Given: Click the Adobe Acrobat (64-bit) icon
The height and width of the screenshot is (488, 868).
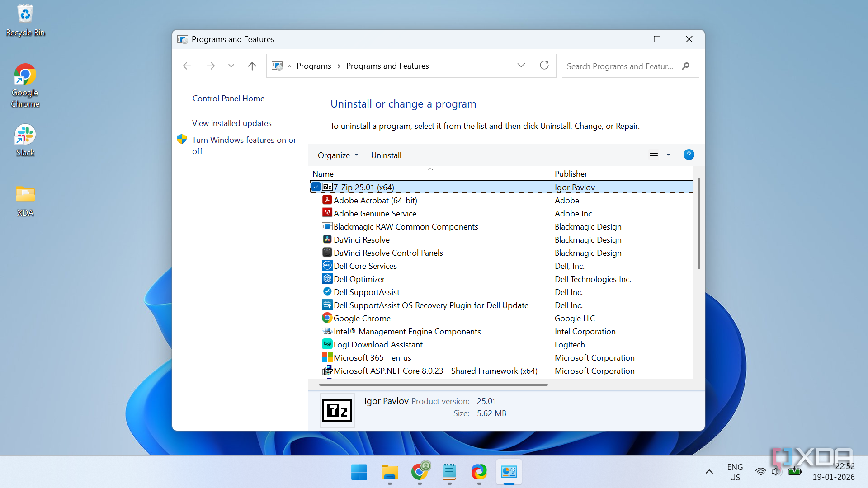Looking at the screenshot, I should [x=327, y=200].
